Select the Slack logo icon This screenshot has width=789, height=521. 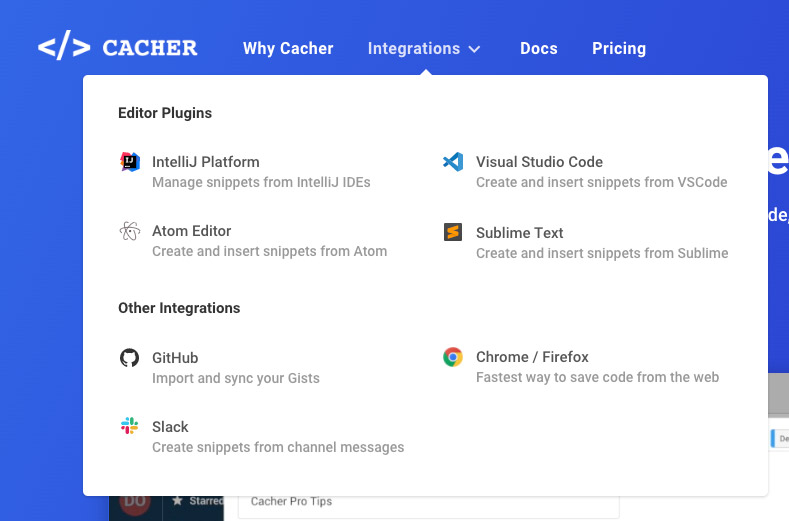tap(129, 427)
